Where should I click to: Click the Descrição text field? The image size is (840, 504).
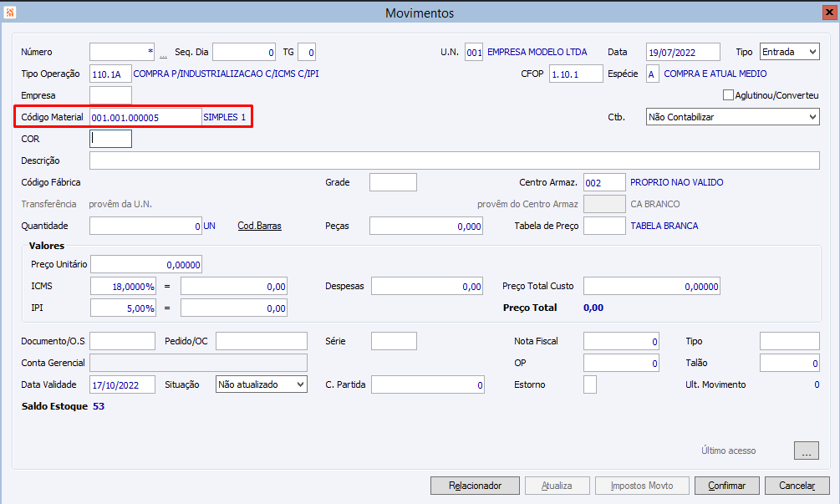(x=455, y=160)
